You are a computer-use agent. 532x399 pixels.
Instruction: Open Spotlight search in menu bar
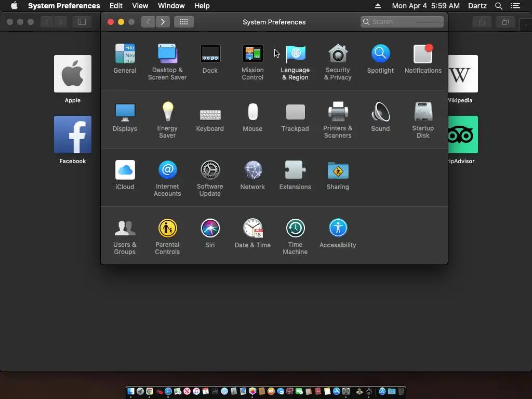498,6
